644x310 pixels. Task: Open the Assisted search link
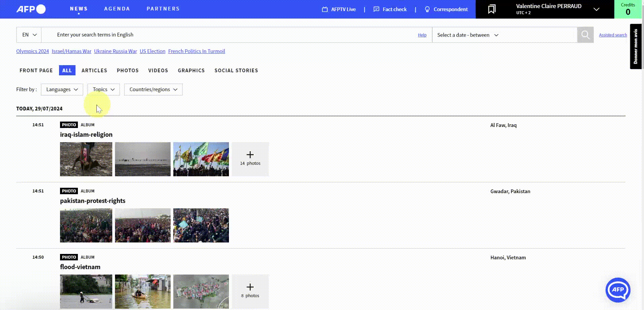click(x=613, y=35)
